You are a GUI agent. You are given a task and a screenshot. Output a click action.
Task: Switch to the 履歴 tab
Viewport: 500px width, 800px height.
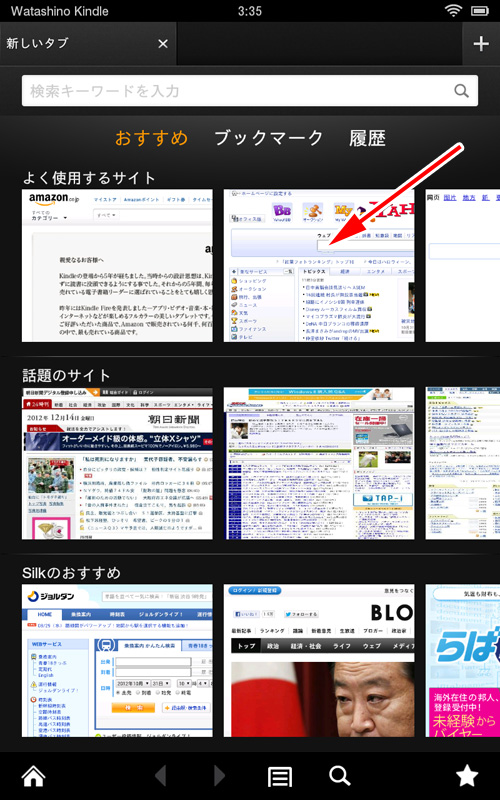367,138
